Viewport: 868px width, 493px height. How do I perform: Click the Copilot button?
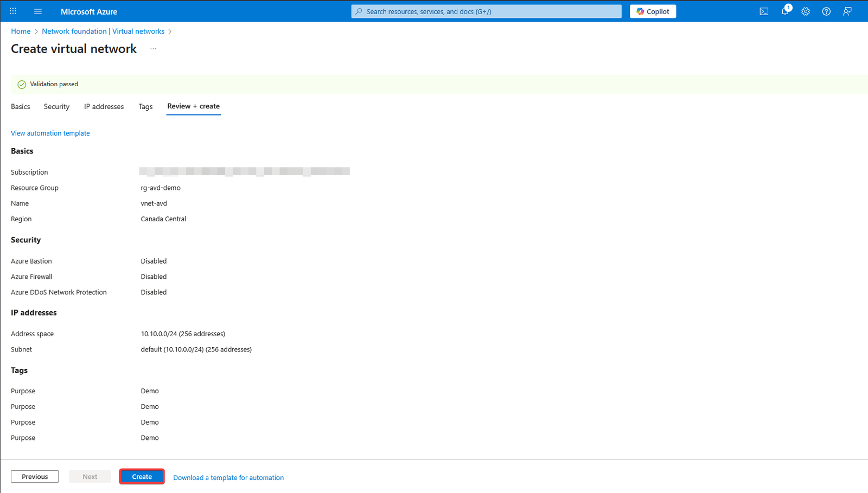coord(653,11)
